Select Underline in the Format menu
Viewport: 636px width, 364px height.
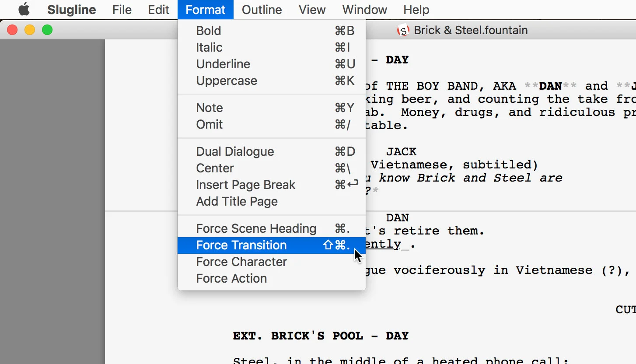point(272,64)
